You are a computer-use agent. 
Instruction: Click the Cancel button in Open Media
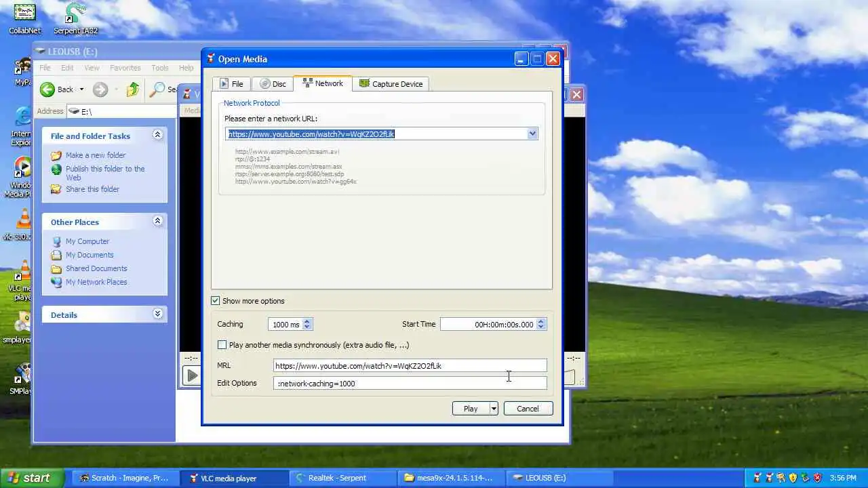[x=528, y=409]
